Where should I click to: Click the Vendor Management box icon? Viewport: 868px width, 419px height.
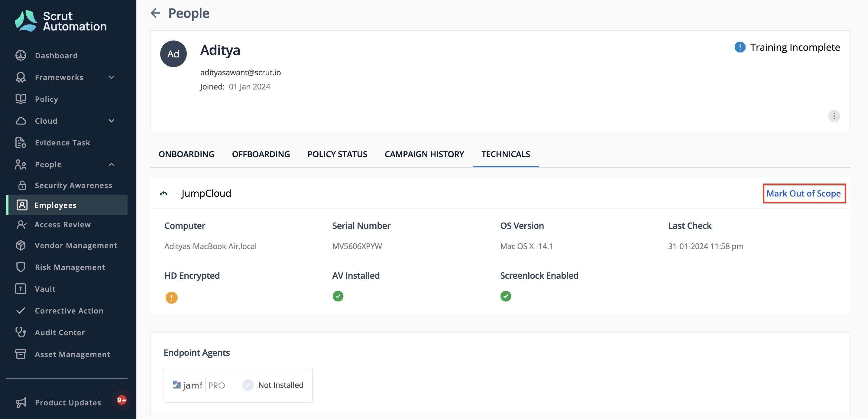click(x=21, y=245)
